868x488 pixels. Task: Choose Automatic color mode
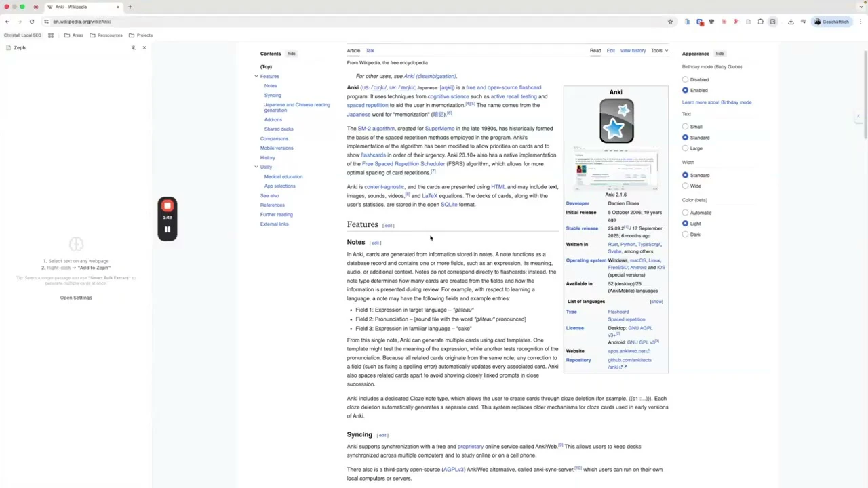(685, 213)
